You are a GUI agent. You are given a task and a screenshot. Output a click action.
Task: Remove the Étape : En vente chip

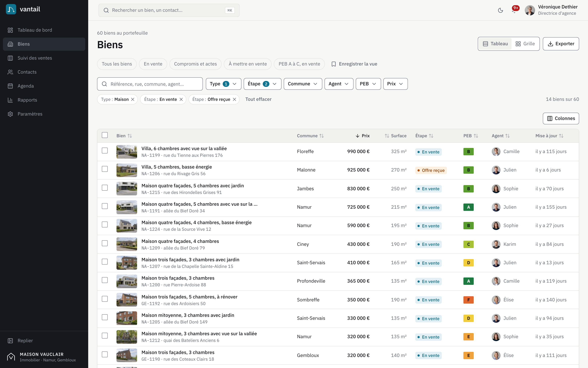(181, 99)
